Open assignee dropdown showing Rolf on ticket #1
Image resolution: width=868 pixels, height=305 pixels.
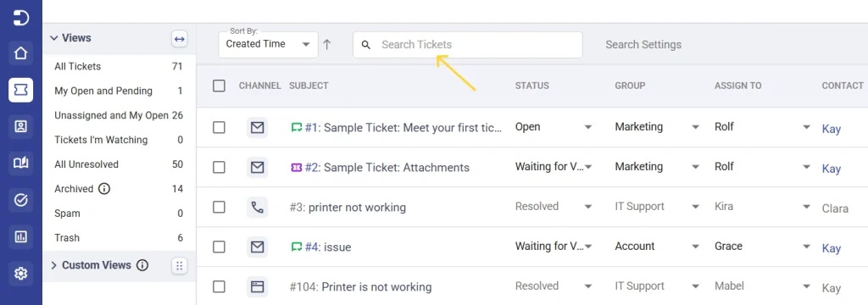click(x=762, y=127)
